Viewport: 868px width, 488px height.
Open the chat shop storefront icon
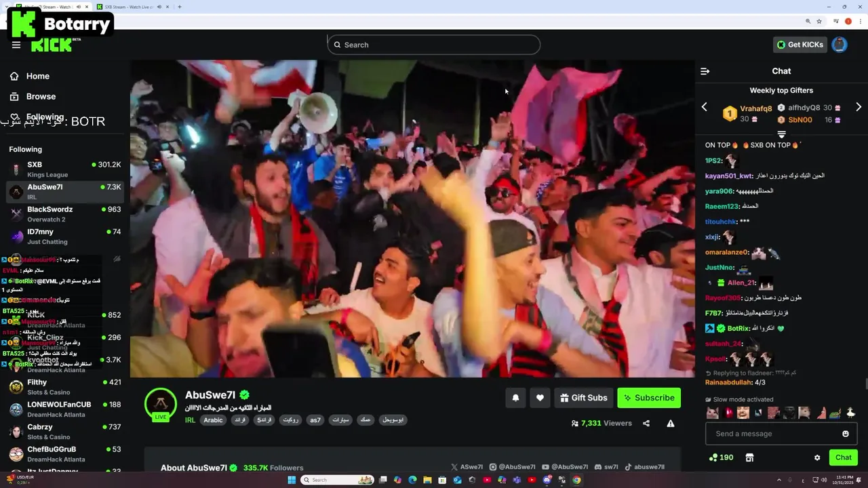[x=749, y=457]
